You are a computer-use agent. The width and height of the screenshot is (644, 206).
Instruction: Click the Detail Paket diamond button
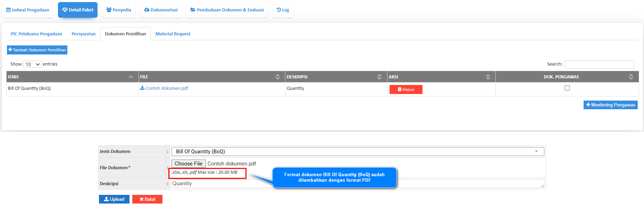(x=78, y=10)
